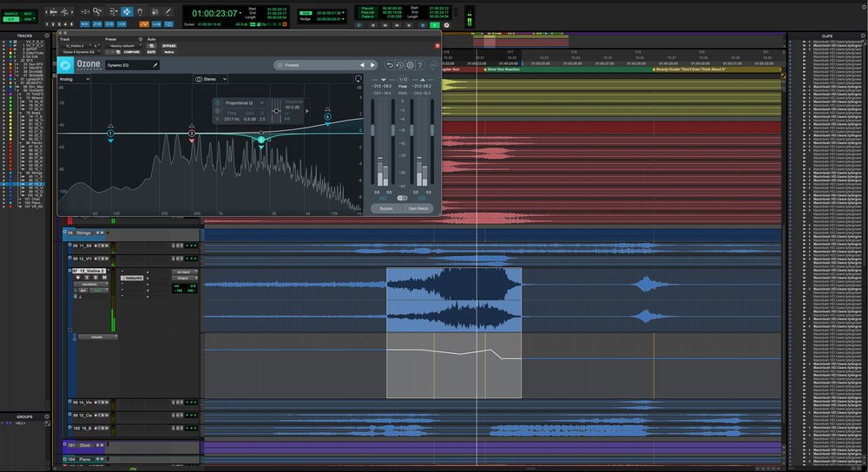Image resolution: width=868 pixels, height=472 pixels.
Task: Open the Stereo channel mode dropdown
Action: [210, 79]
